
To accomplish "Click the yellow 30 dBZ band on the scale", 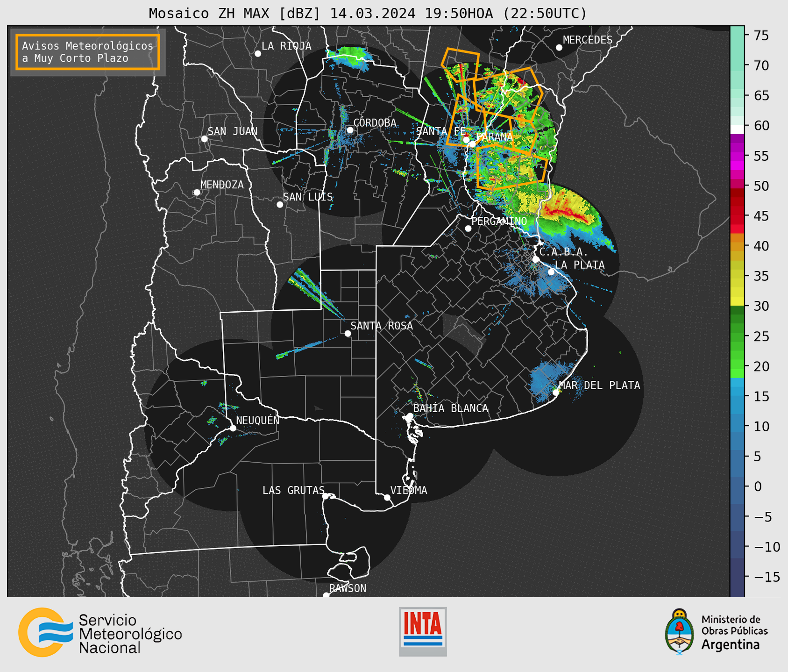I will tap(738, 301).
